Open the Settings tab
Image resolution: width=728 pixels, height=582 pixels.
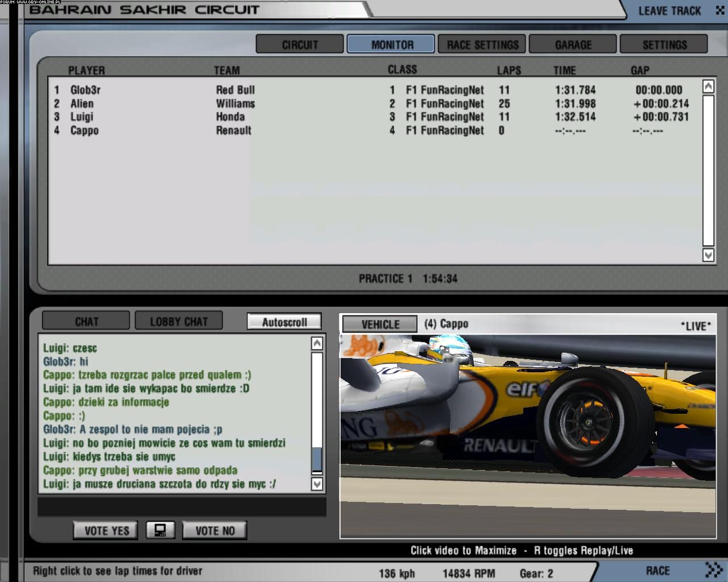point(664,44)
